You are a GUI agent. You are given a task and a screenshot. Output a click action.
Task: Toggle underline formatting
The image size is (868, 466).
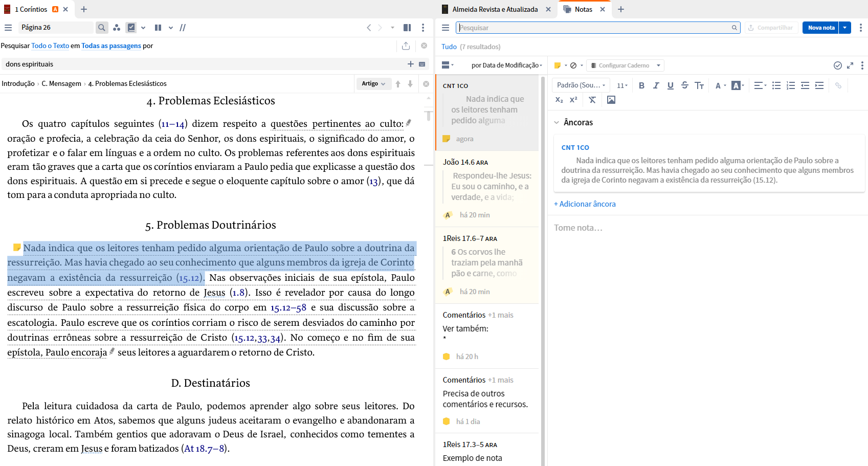tap(670, 85)
